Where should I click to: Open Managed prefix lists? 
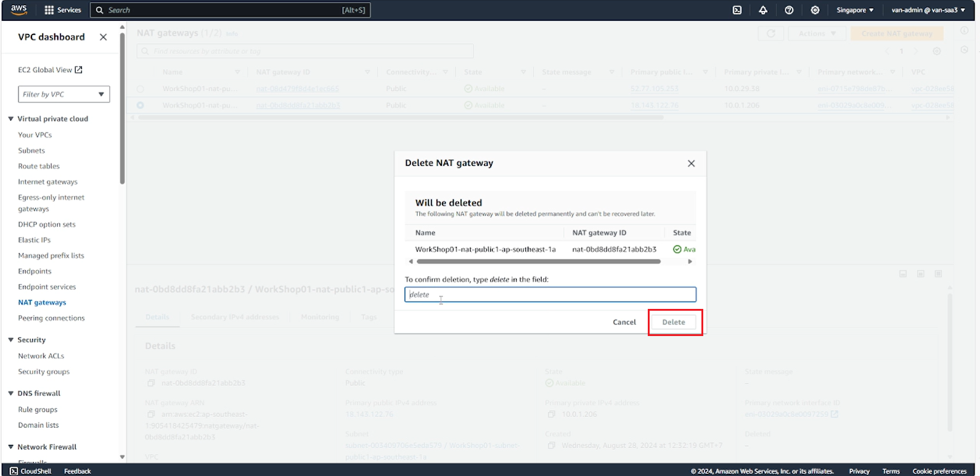[51, 256]
